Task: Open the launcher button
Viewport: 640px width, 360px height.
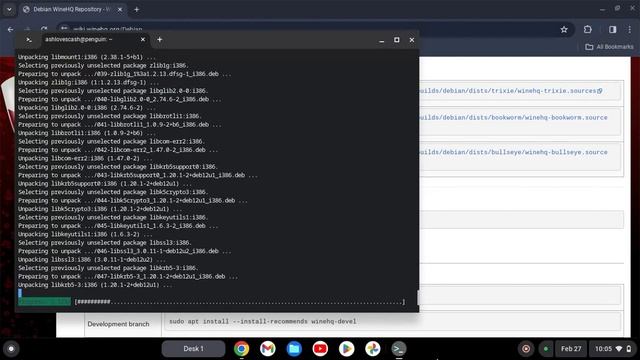Action: (x=11, y=349)
